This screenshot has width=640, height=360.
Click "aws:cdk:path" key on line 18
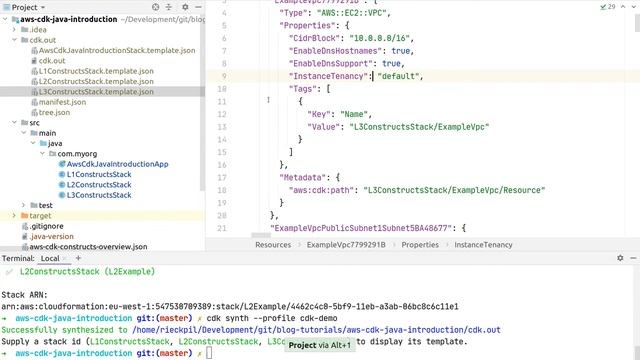click(321, 190)
